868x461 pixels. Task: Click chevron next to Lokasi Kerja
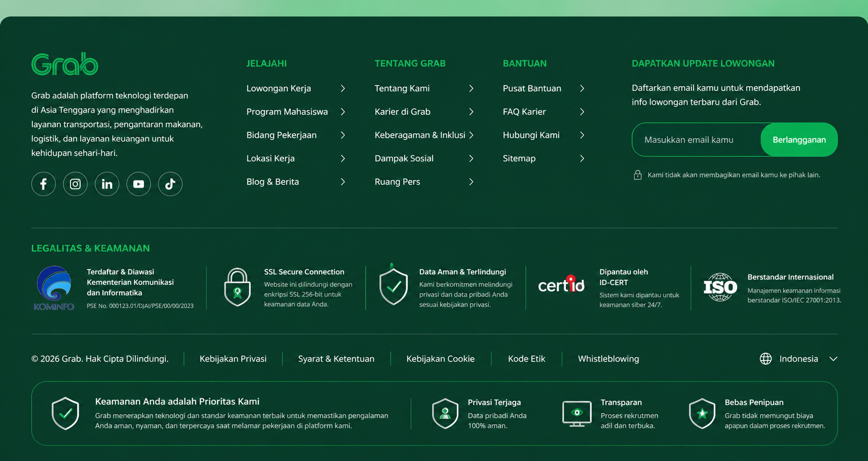(x=343, y=158)
